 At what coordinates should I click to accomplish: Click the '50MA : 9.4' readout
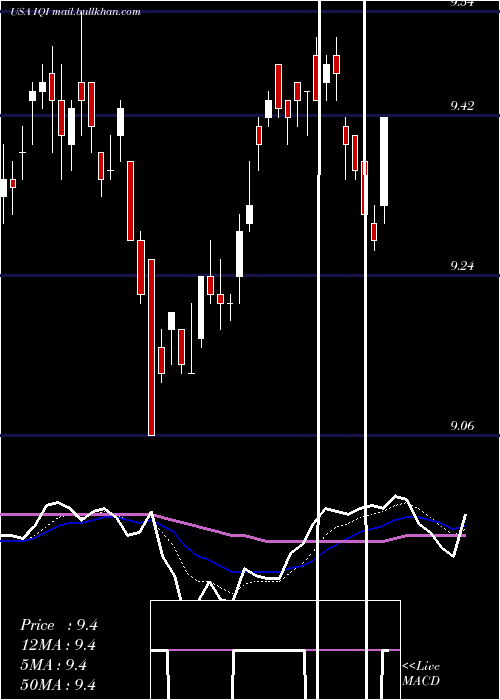tap(58, 684)
